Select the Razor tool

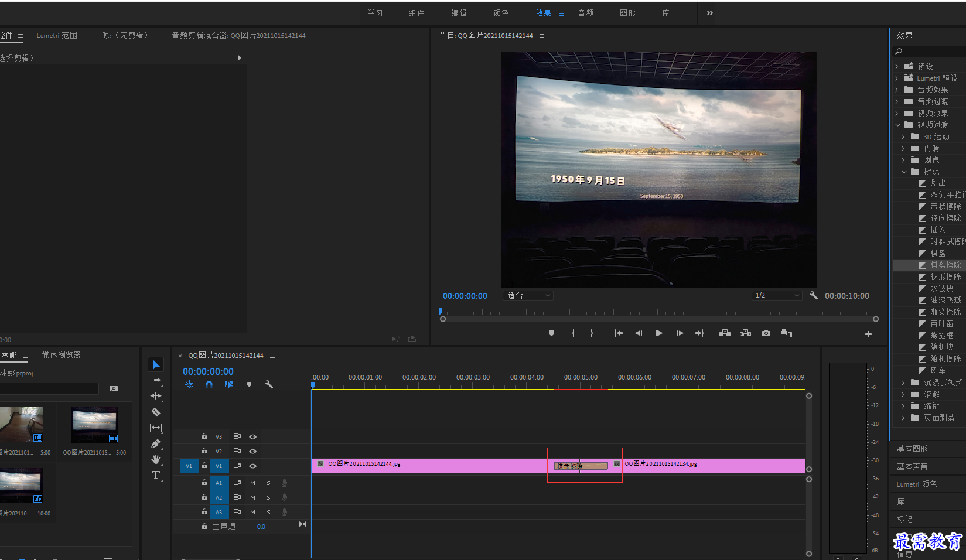pos(156,412)
